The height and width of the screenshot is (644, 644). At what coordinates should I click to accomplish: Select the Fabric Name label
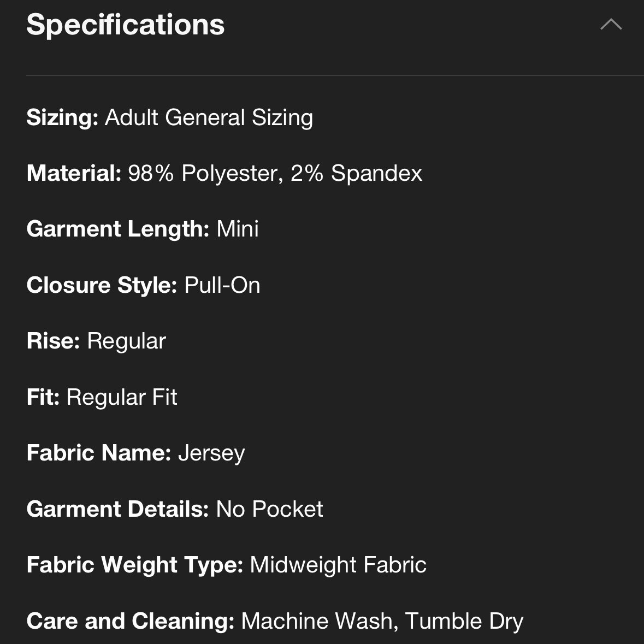click(x=99, y=453)
